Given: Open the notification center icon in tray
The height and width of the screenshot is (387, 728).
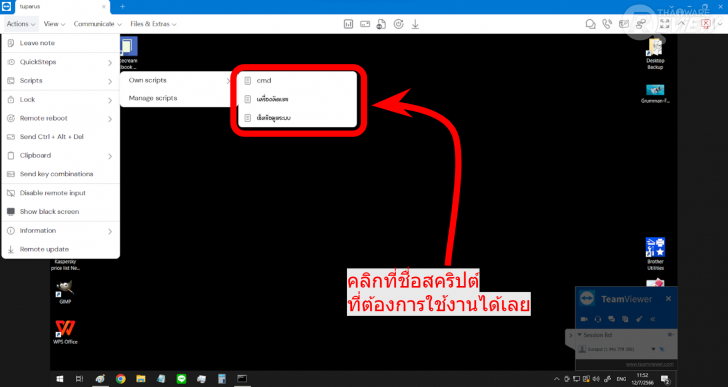Looking at the screenshot, I should [665, 379].
